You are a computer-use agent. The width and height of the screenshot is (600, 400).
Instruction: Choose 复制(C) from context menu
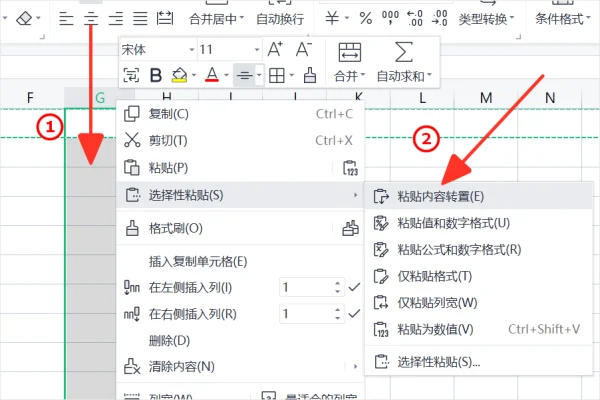(240, 114)
